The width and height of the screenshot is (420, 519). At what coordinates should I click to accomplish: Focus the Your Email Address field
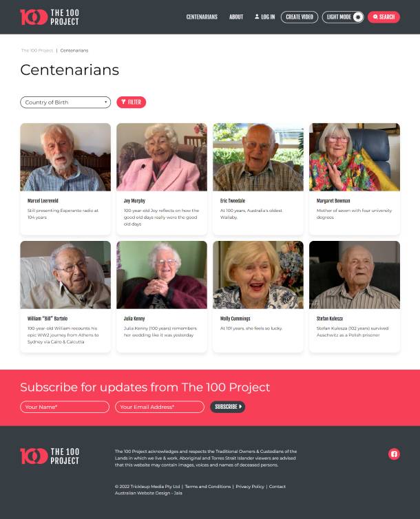[x=160, y=407]
